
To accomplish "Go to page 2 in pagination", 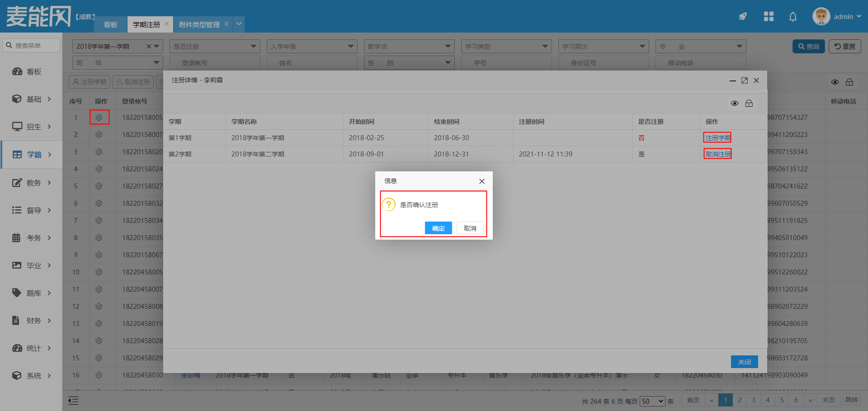I will [740, 400].
